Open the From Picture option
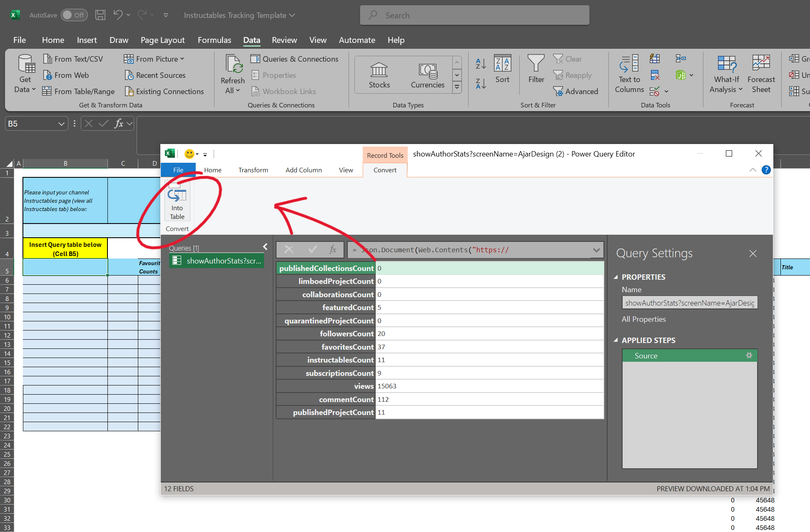810x532 pixels. [154, 59]
